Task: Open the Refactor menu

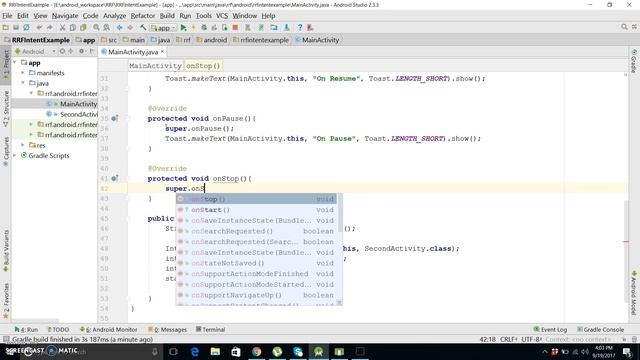Action: pos(143,16)
